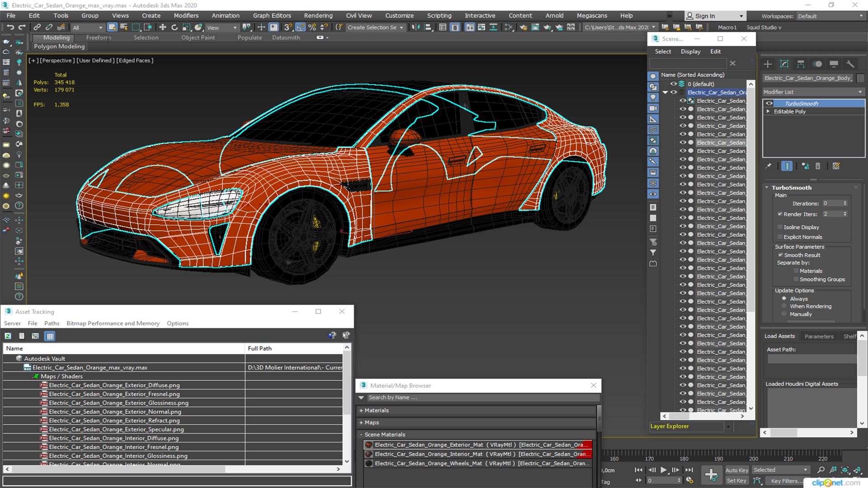Screen dimensions: 868x488
Task: Click Pin Stack icon under modifier list
Action: coord(769,166)
